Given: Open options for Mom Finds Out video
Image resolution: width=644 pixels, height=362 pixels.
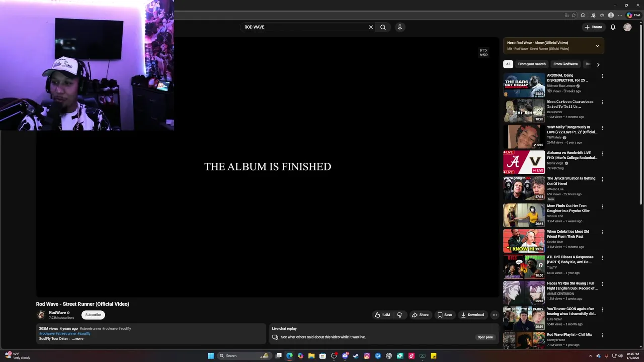Looking at the screenshot, I should (602, 206).
